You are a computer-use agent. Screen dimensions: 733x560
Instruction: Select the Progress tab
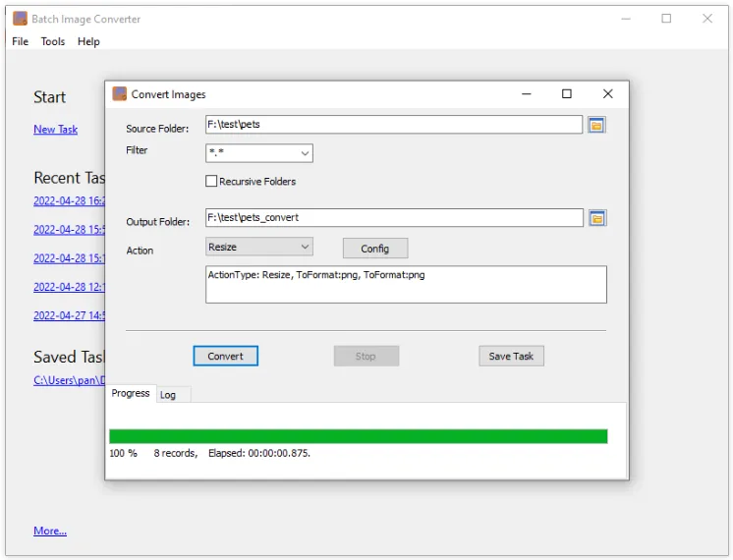[131, 393]
